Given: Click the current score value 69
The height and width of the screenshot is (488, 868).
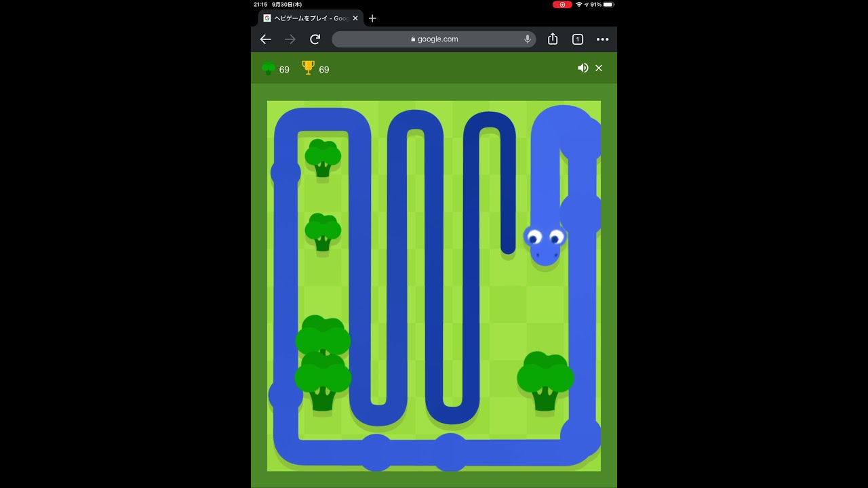Looking at the screenshot, I should [284, 70].
